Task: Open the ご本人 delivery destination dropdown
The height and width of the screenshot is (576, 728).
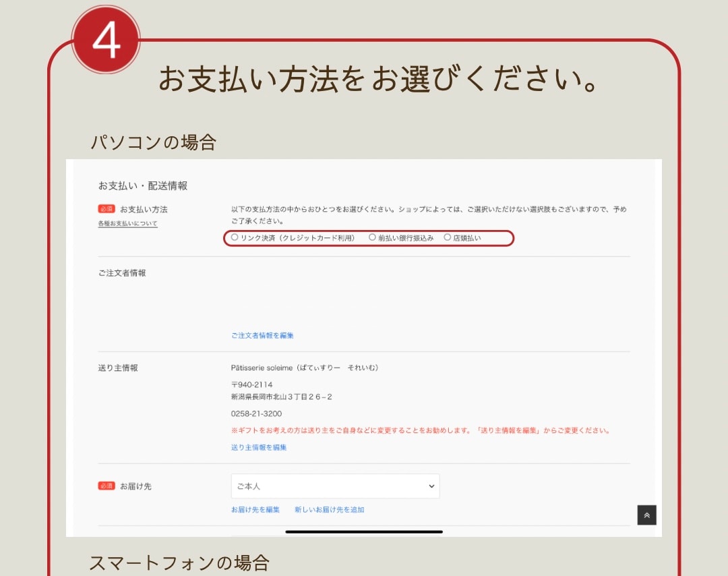Action: (x=335, y=486)
